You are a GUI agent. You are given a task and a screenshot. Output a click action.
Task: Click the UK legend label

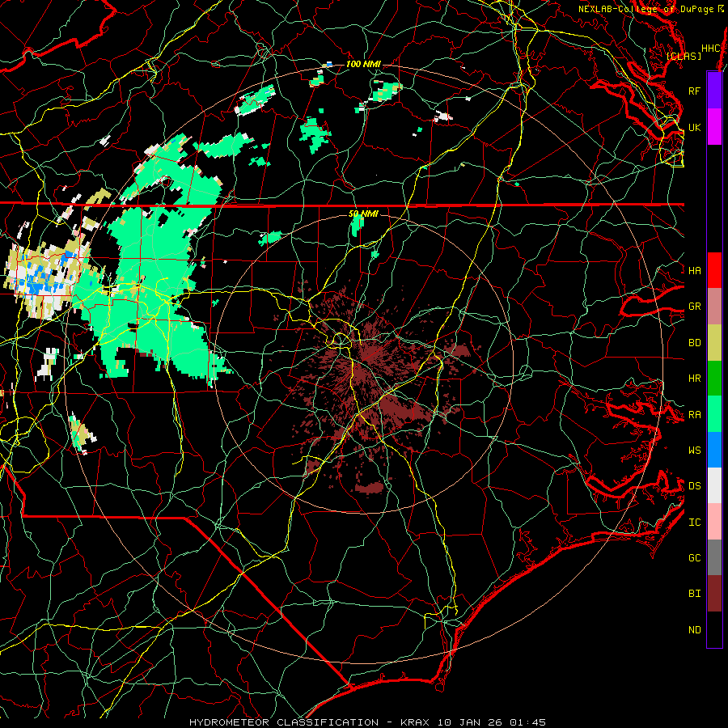[x=695, y=127]
